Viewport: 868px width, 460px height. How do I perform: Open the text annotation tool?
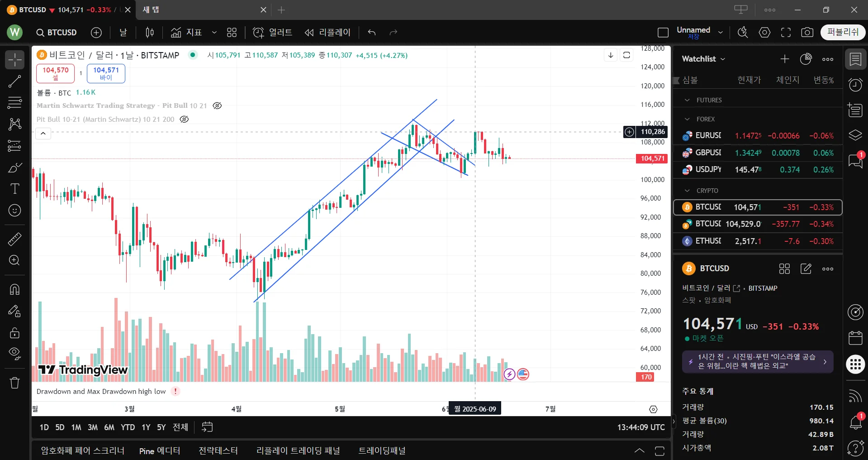tap(14, 189)
